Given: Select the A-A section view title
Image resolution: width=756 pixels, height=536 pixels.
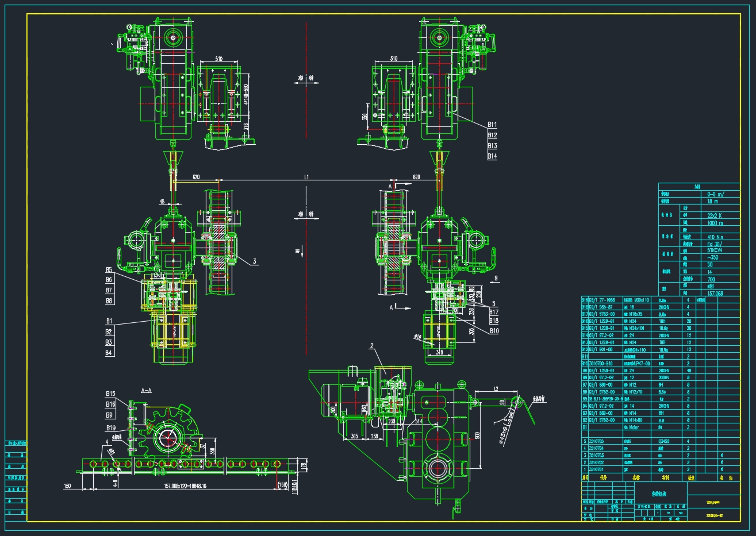Looking at the screenshot, I should pyautogui.click(x=146, y=390).
